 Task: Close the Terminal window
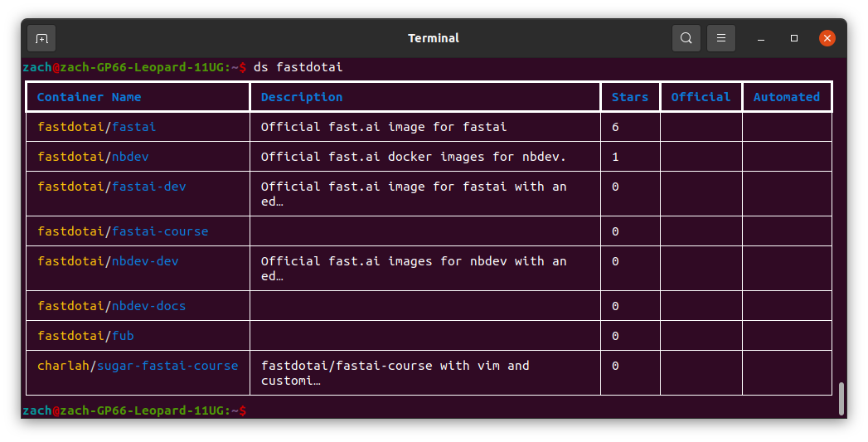pyautogui.click(x=827, y=38)
